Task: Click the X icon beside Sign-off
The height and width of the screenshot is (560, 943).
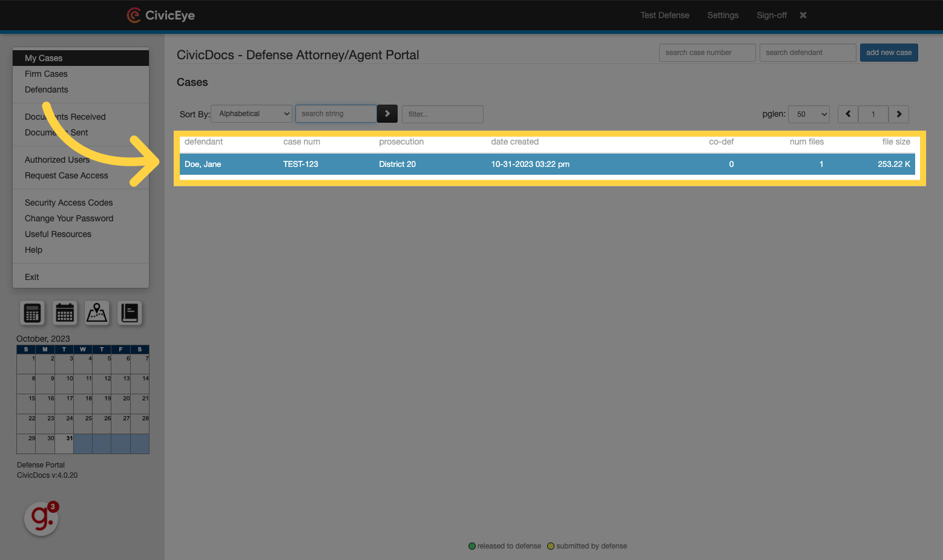Action: tap(803, 15)
